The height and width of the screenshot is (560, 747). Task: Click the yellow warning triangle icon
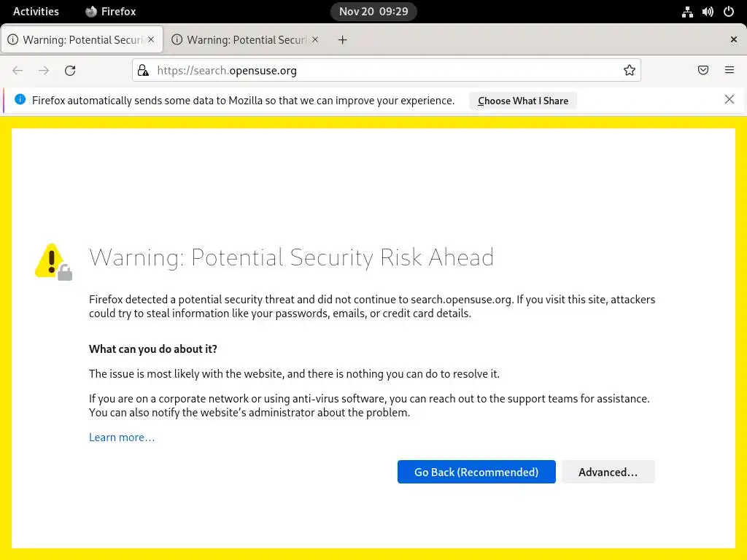tap(53, 262)
